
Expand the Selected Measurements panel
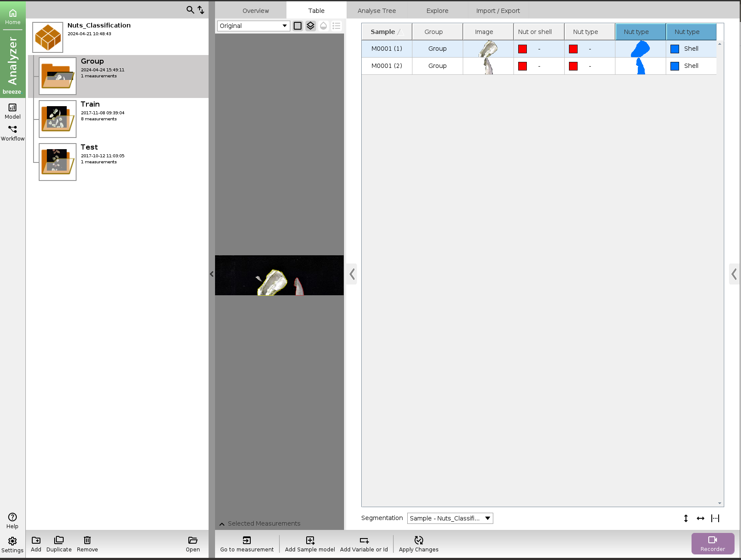click(x=222, y=524)
